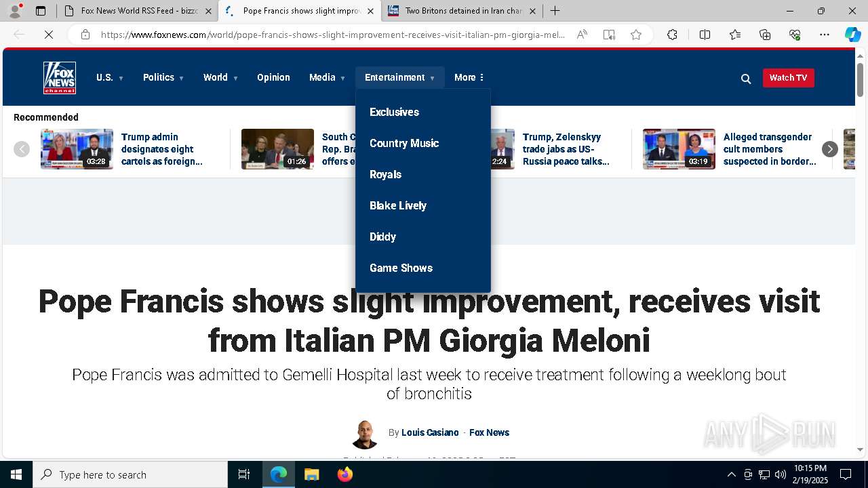Close the Pope Francis article tab

click(x=370, y=11)
